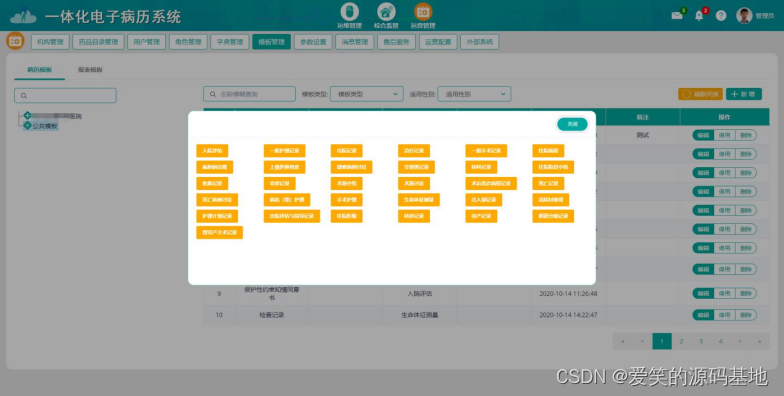Image resolution: width=784 pixels, height=396 pixels.
Task: Open the 售后服务 menu
Action: pyautogui.click(x=396, y=42)
